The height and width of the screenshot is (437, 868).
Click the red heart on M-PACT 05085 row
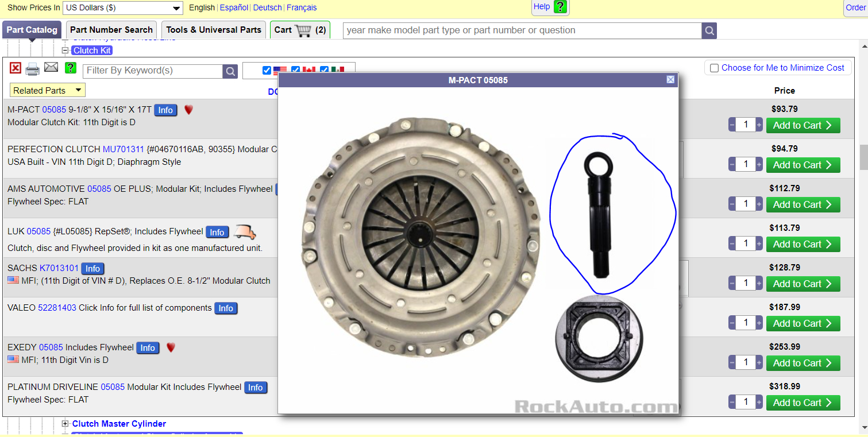(x=188, y=109)
